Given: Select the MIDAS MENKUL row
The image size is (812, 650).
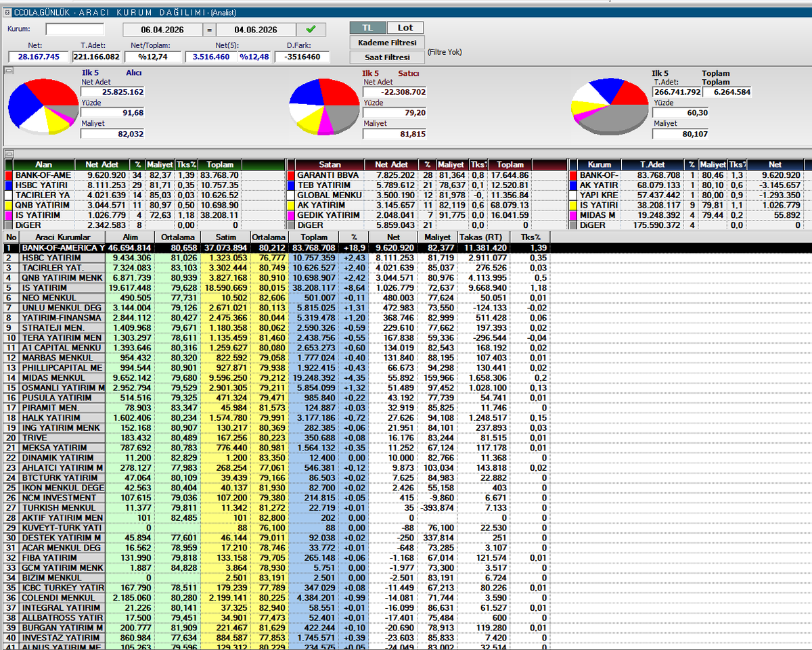Looking at the screenshot, I should coord(277,378).
